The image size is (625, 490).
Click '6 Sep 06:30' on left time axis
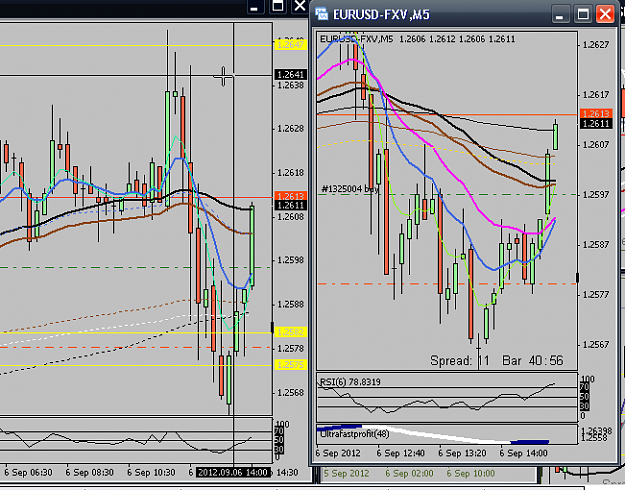pyautogui.click(x=28, y=472)
